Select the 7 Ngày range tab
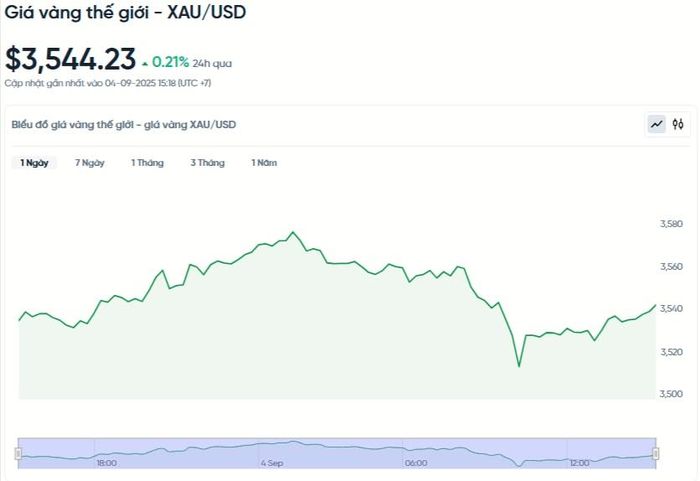 pos(90,163)
